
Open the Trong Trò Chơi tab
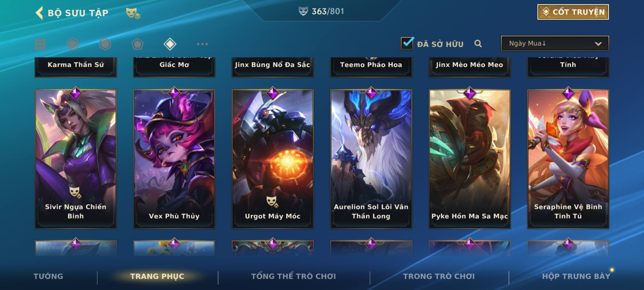coord(439,276)
